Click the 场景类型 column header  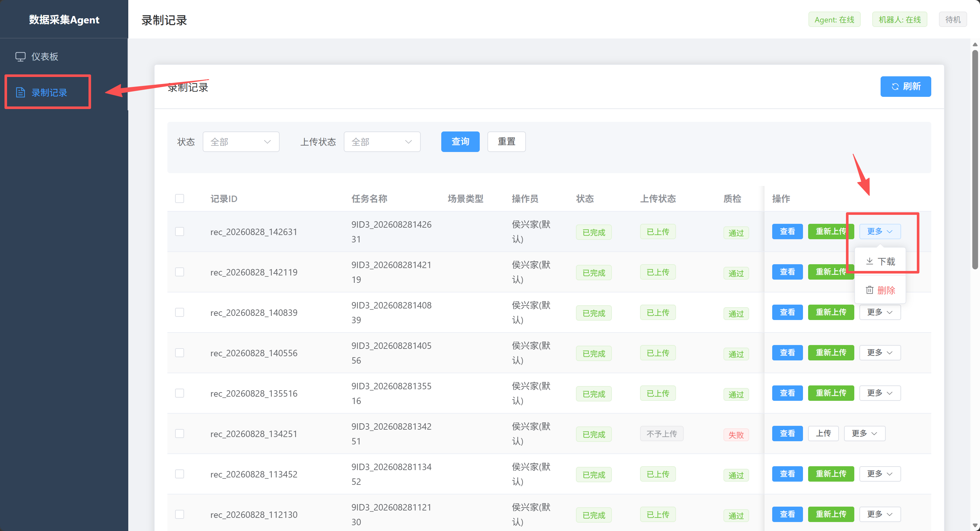pos(465,198)
